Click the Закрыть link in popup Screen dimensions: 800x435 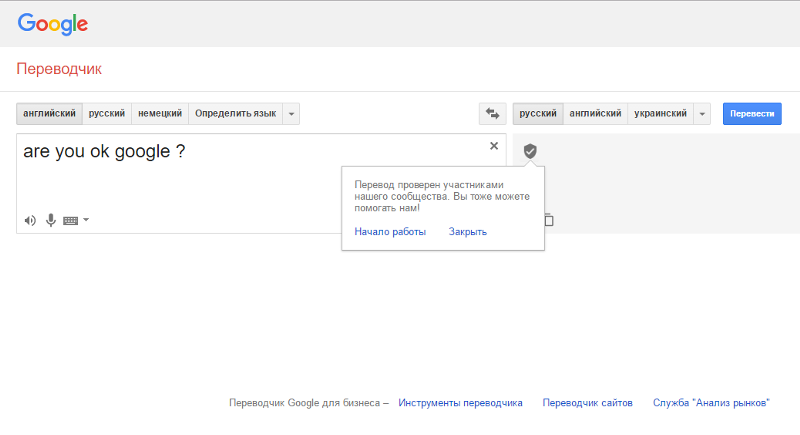pos(468,232)
